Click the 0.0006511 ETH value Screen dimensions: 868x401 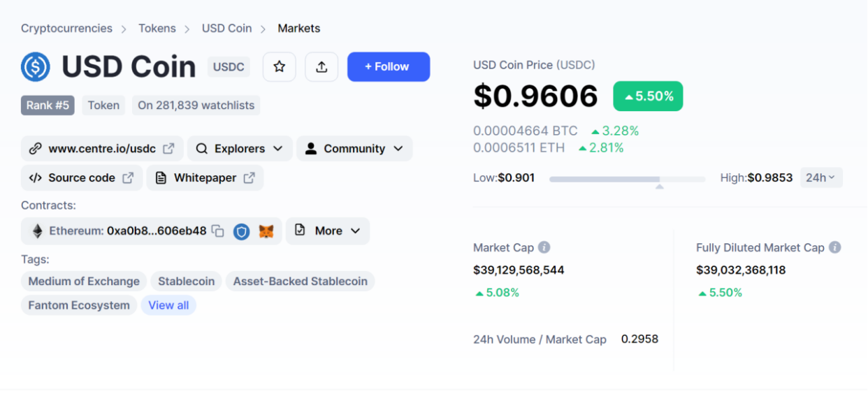519,147
